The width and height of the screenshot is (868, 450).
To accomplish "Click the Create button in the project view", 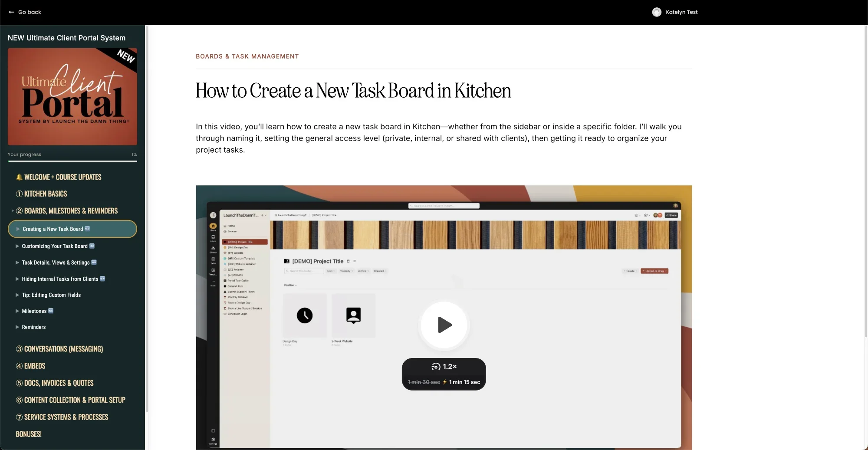I will tap(630, 271).
